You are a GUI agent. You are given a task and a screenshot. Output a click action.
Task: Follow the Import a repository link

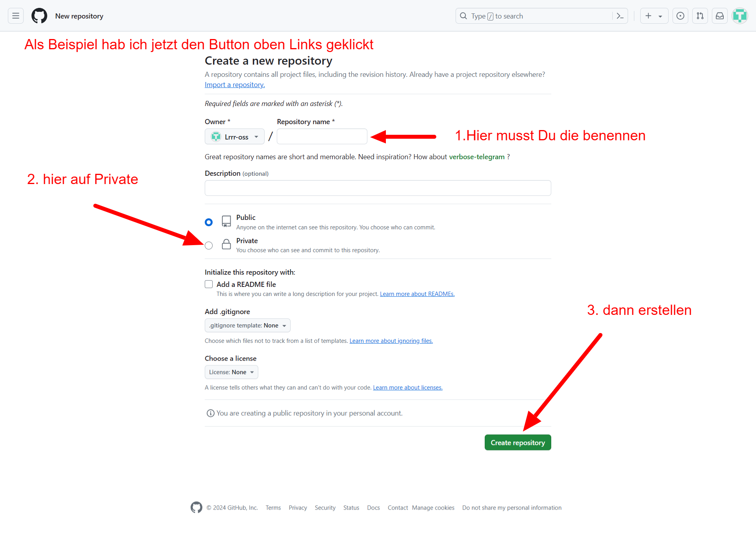[235, 85]
